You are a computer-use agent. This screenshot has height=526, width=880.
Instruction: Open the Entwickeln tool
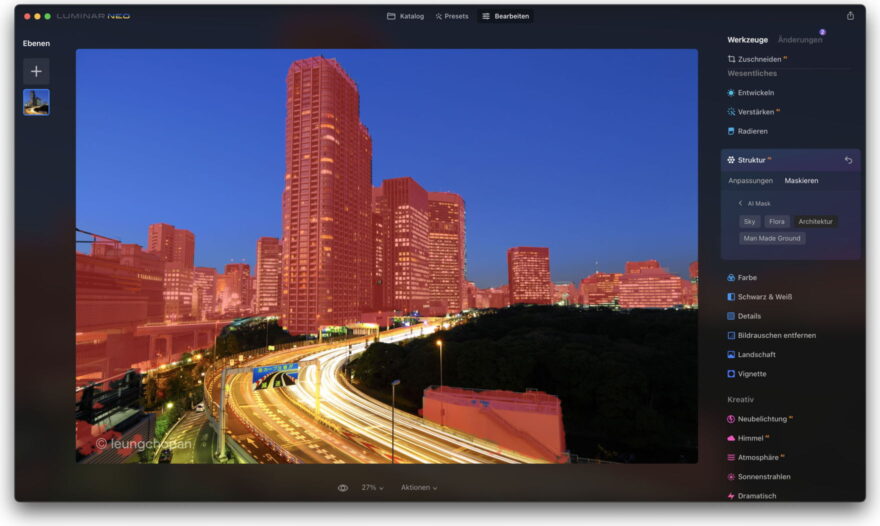coord(755,93)
